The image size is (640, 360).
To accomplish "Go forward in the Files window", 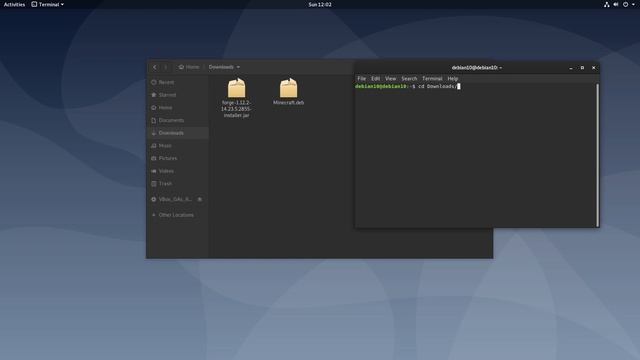I will tap(166, 67).
